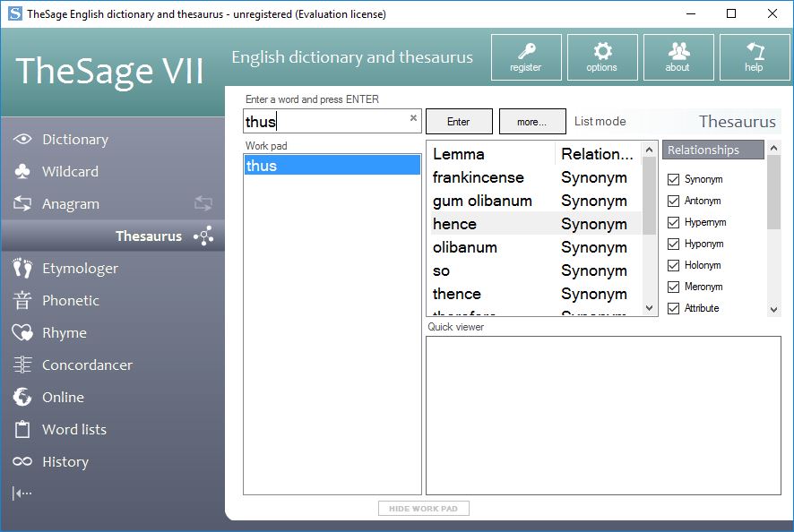Select the Thesaurus menu label
This screenshot has width=794, height=532.
tap(149, 236)
